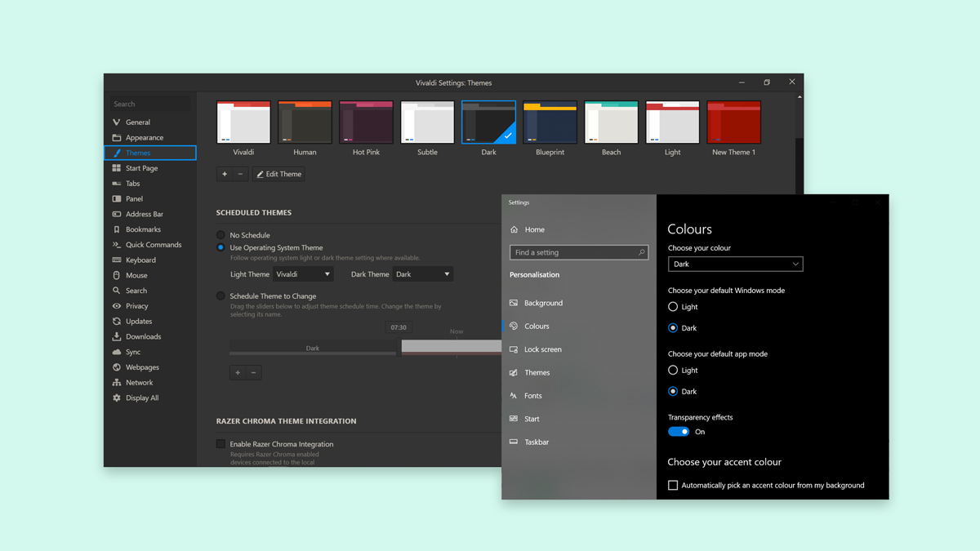Screen dimensions: 980x551
Task: Open Privacy settings in Vivaldi
Action: click(x=150, y=306)
